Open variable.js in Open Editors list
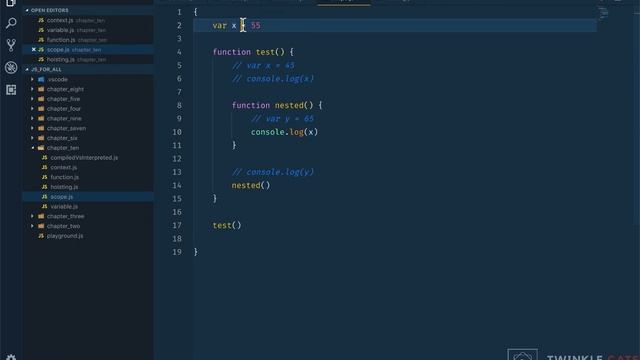This screenshot has width=640, height=360. [x=60, y=30]
